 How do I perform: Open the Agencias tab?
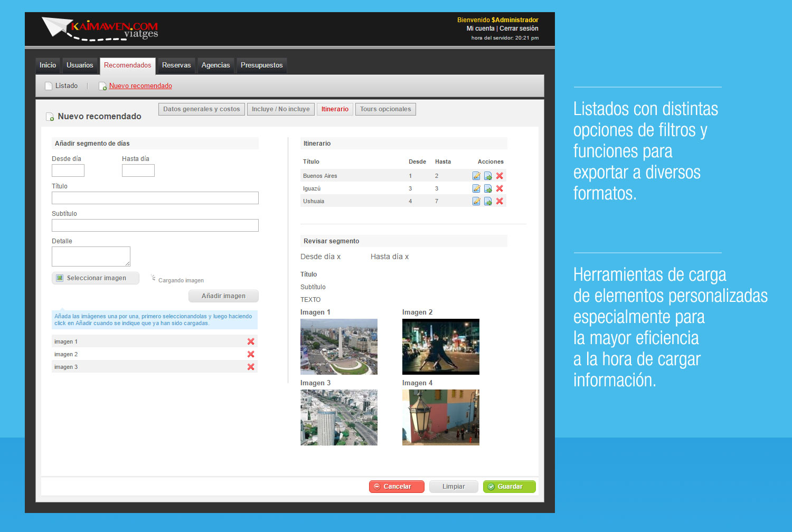(x=215, y=65)
